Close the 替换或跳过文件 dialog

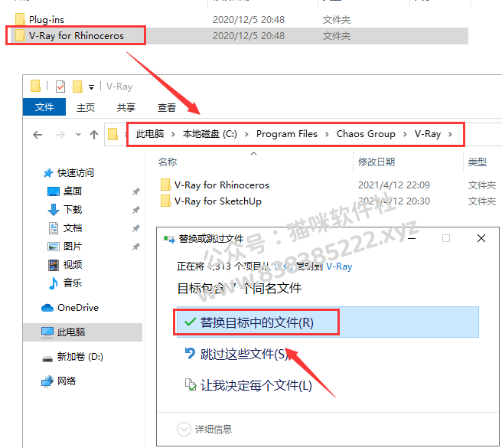point(481,238)
